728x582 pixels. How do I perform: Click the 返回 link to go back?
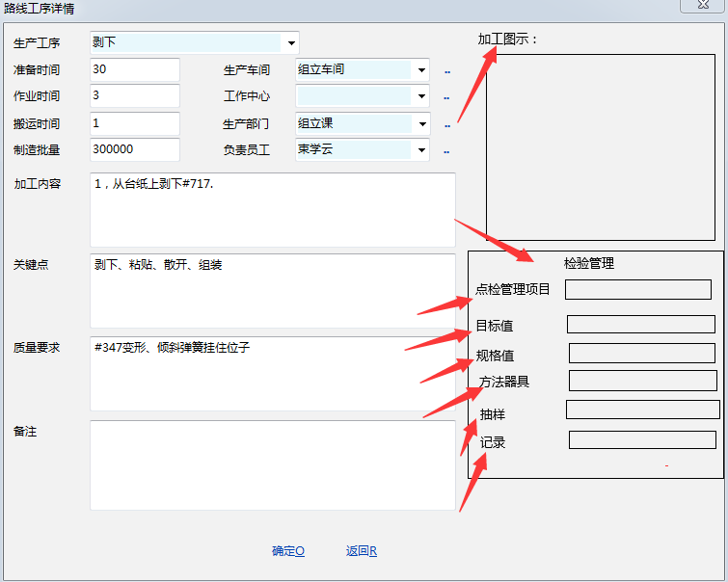pyautogui.click(x=361, y=551)
